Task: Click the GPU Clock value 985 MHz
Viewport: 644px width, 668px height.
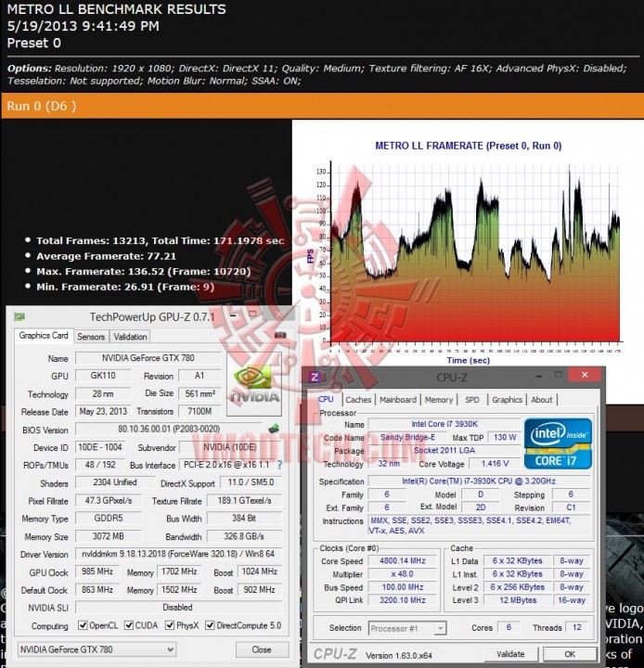Action: click(x=97, y=572)
